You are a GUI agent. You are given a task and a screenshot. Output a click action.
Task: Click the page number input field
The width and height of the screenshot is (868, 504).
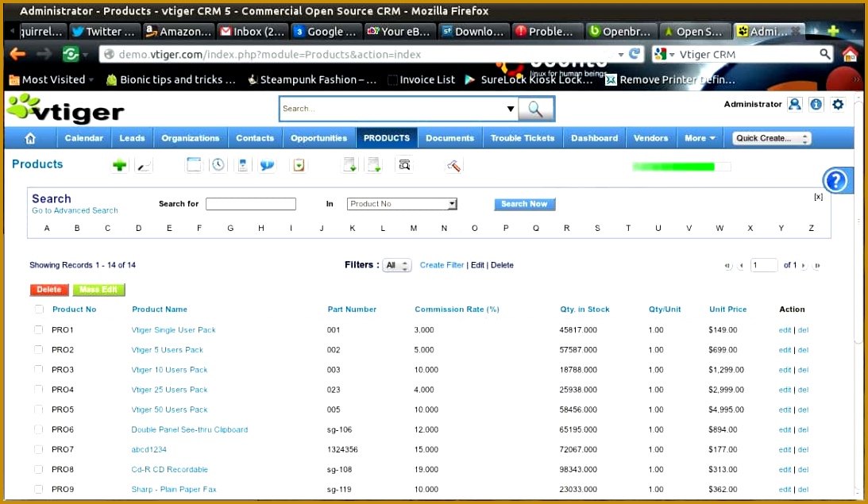764,266
